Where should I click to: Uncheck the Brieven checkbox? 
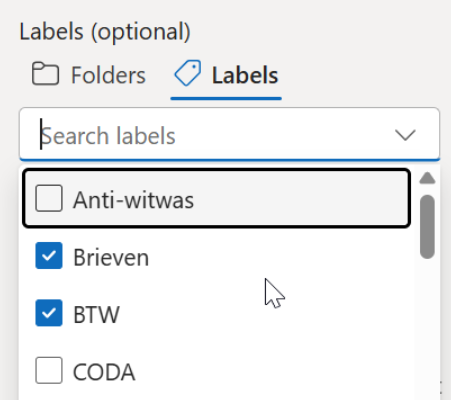[x=49, y=256]
